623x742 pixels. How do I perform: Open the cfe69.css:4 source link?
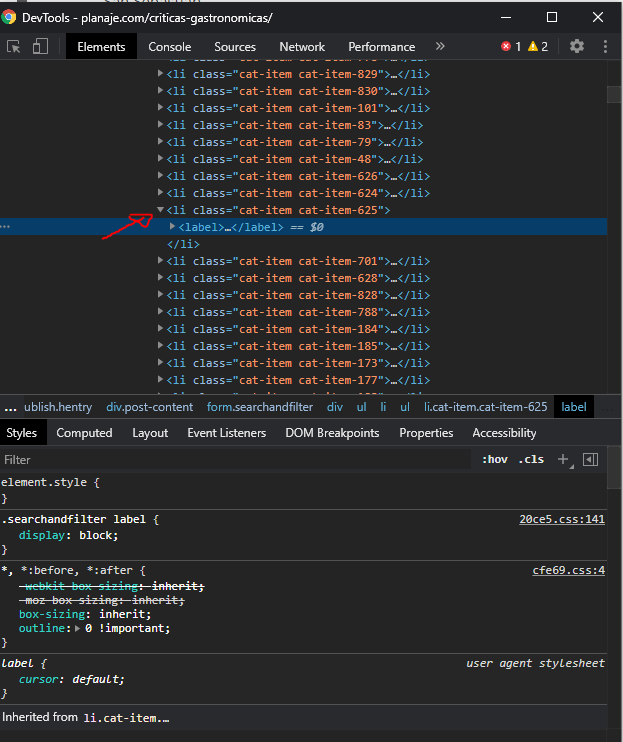click(569, 570)
